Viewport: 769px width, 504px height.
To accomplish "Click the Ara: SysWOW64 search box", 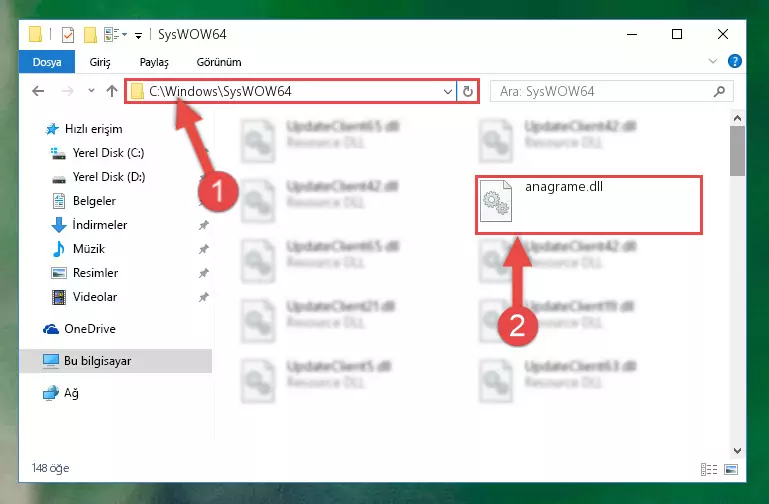I will click(x=612, y=91).
